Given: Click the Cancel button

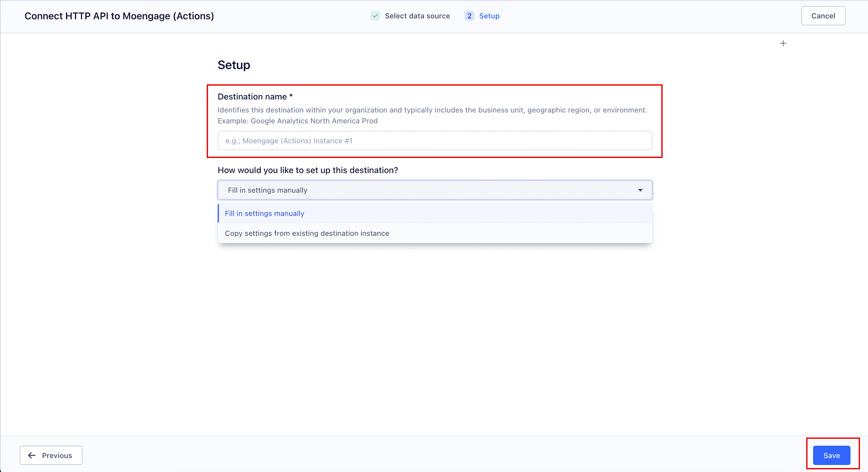Looking at the screenshot, I should [823, 16].
